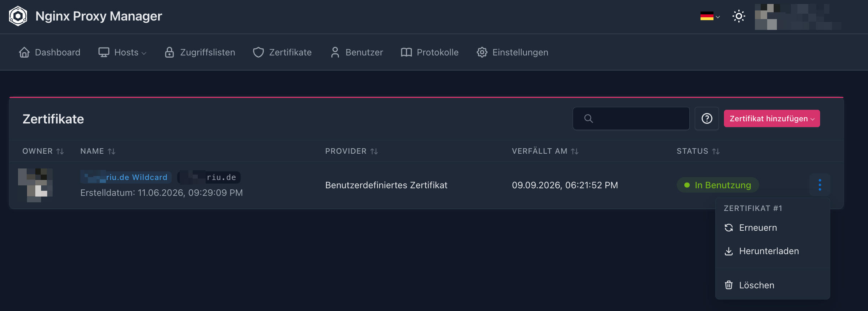
Task: Open the Benutzer page
Action: pos(357,52)
